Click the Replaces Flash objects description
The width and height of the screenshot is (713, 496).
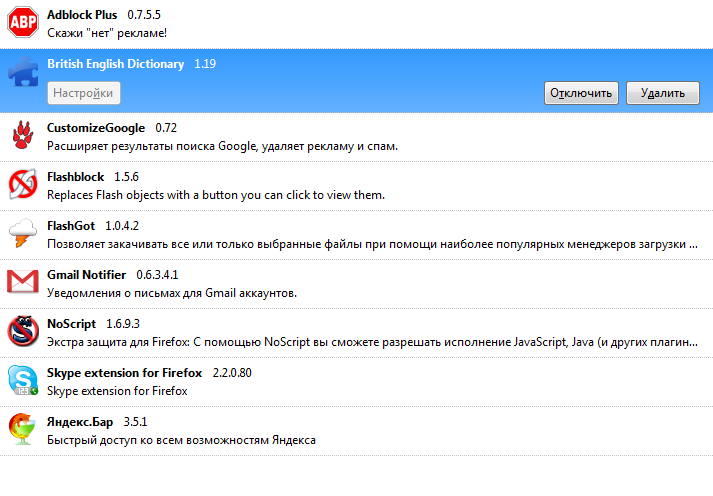216,195
